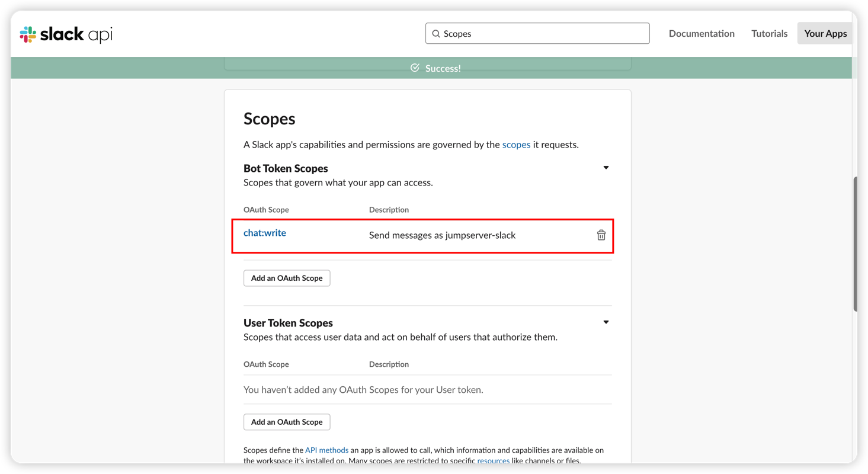Click the Slack API logo
The height and width of the screenshot is (474, 868).
coord(66,34)
